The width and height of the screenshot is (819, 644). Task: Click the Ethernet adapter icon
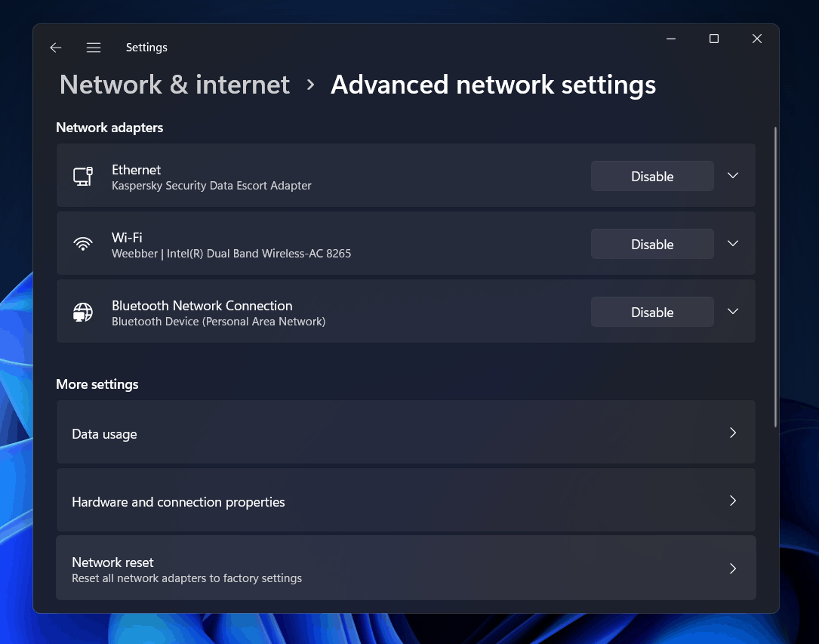[83, 176]
